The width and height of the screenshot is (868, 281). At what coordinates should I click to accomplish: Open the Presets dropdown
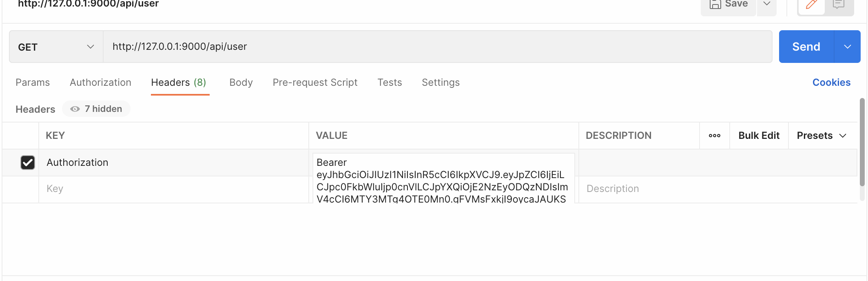pyautogui.click(x=821, y=135)
